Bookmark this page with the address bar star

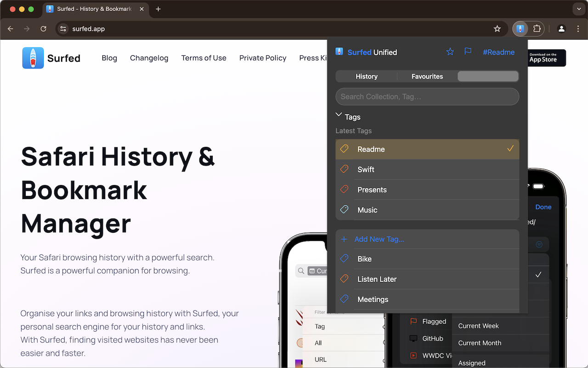[497, 29]
